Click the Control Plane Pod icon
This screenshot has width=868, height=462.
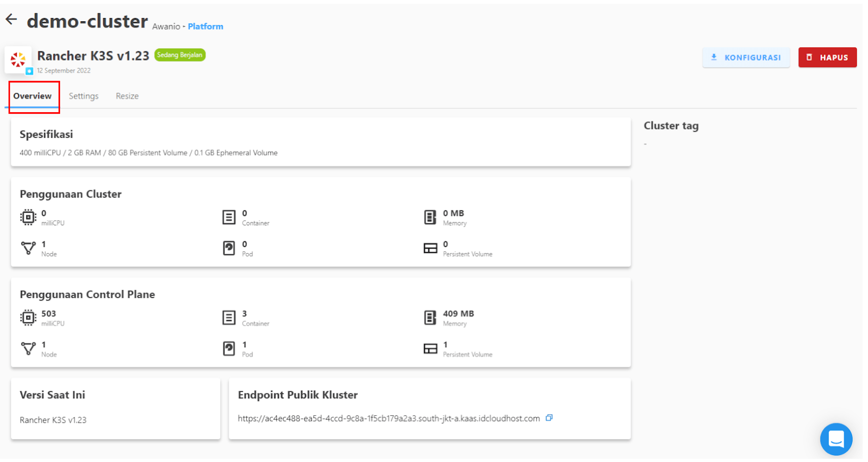[x=229, y=348]
